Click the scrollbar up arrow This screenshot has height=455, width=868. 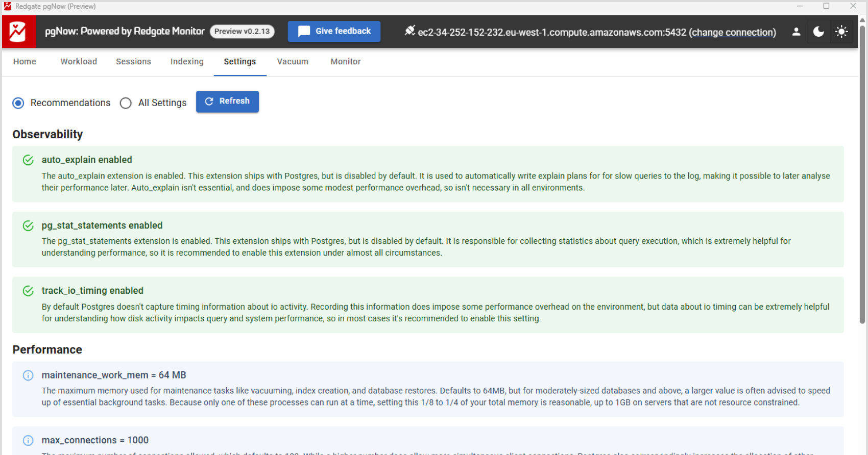pyautogui.click(x=862, y=20)
